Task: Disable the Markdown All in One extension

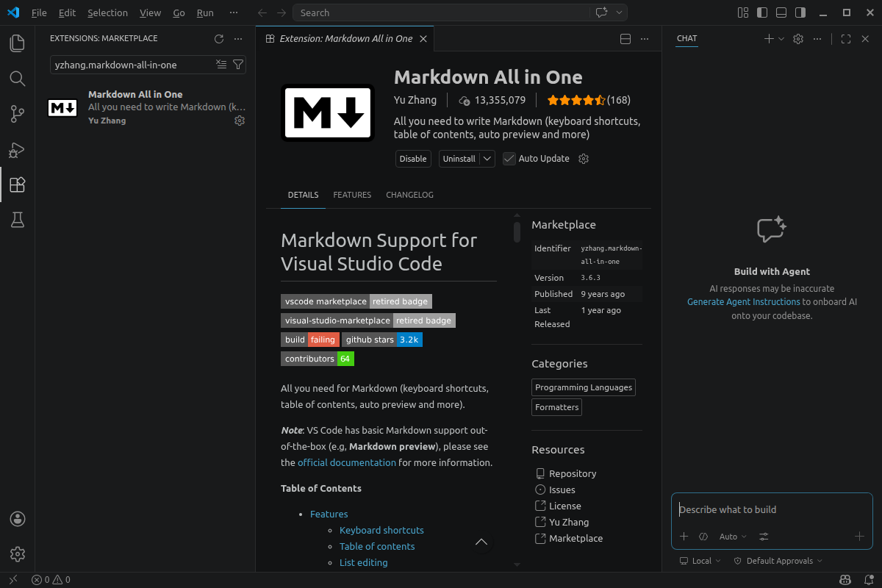Action: click(x=413, y=159)
